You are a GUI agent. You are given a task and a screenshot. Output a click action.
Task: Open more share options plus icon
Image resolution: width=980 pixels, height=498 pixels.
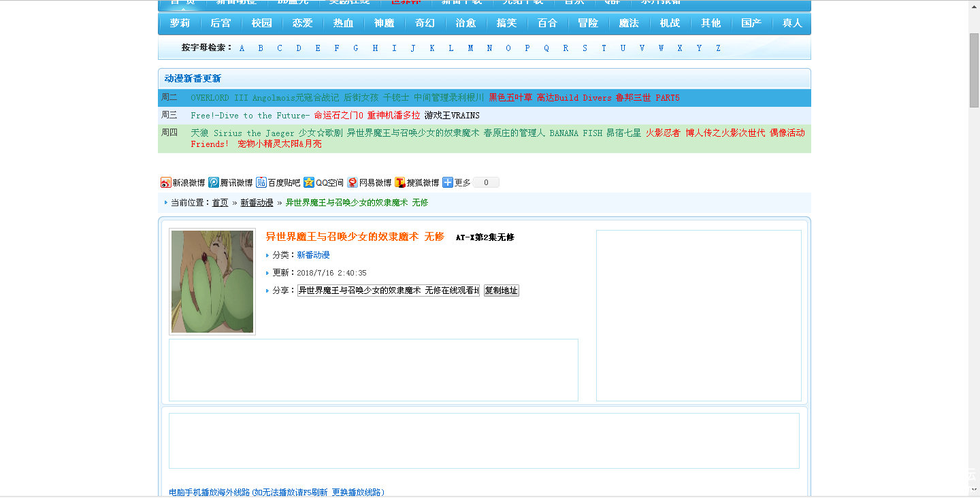click(448, 182)
